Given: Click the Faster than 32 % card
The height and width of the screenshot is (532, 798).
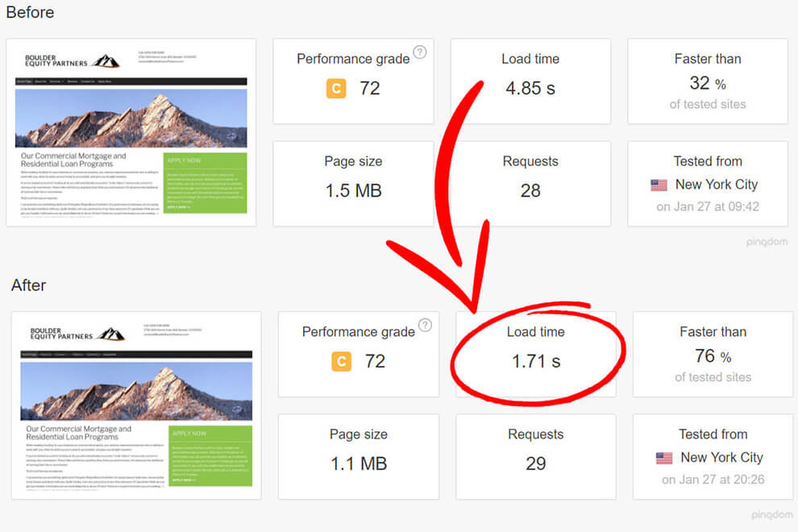Looking at the screenshot, I should pyautogui.click(x=707, y=81).
